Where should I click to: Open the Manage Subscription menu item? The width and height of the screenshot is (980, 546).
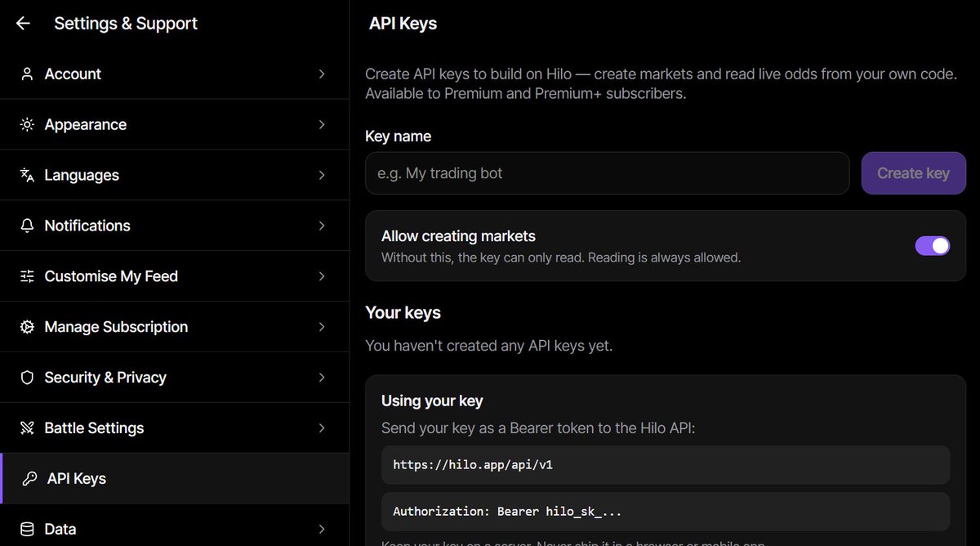coord(174,327)
